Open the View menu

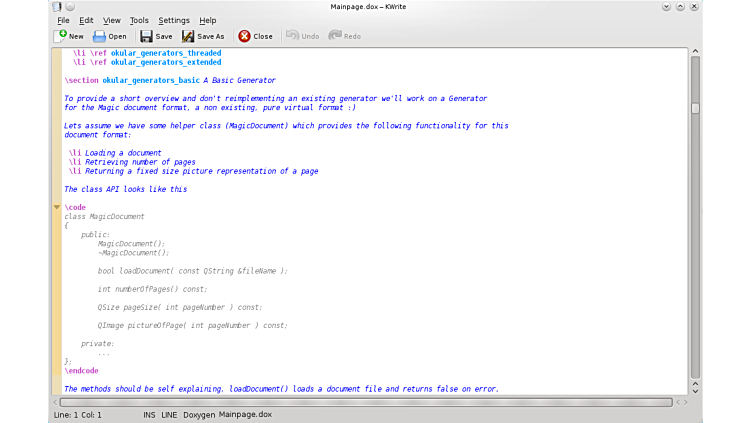(112, 20)
